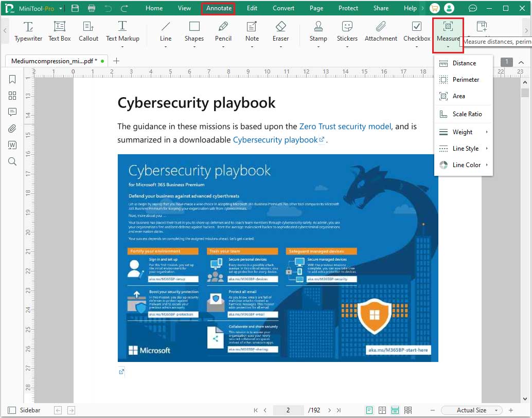Open the Page tab

(316, 8)
